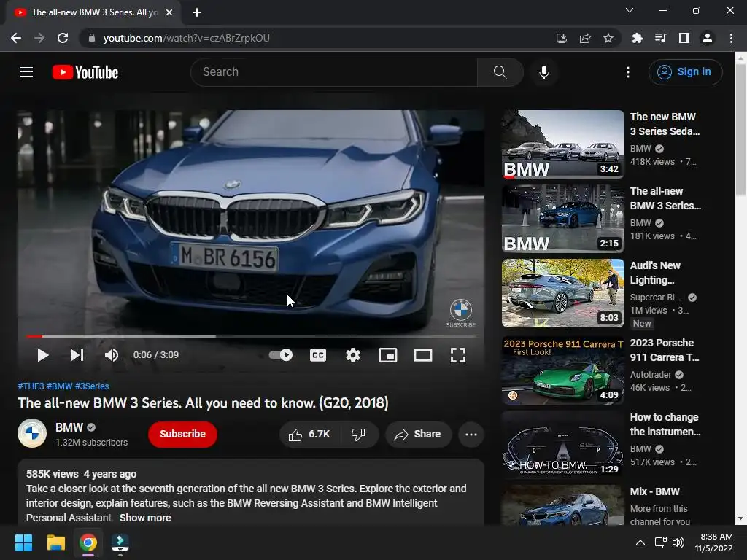Bookmark this page with star
Screen dimensions: 747x560
point(608,38)
